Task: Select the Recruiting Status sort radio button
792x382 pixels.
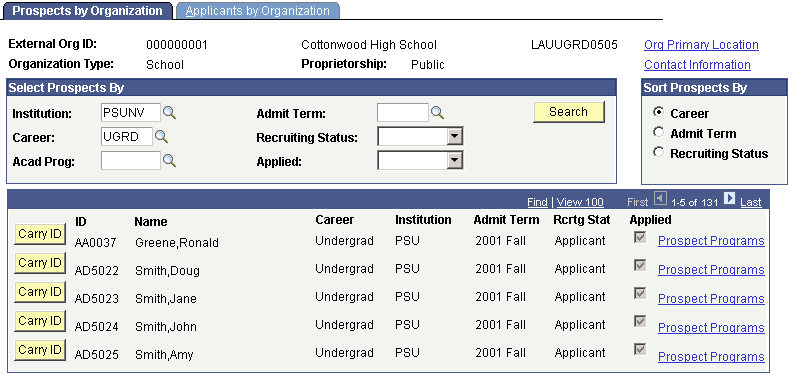Action: [658, 152]
